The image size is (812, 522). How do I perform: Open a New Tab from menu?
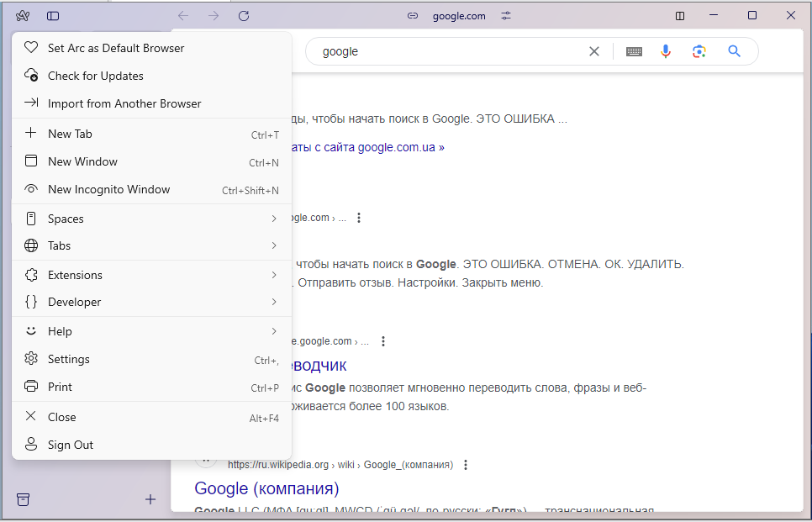coord(152,134)
